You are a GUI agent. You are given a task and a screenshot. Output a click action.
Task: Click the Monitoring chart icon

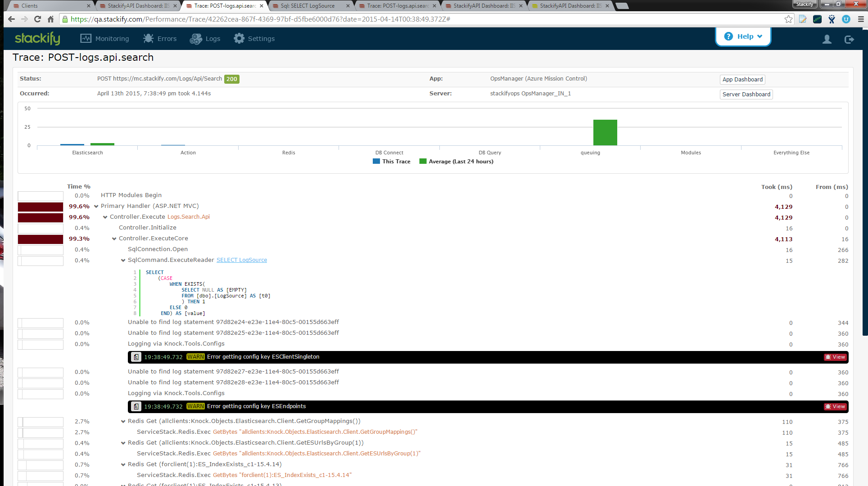coord(86,39)
